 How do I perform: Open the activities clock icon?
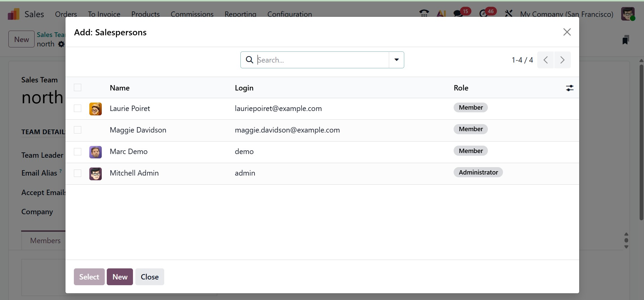484,14
